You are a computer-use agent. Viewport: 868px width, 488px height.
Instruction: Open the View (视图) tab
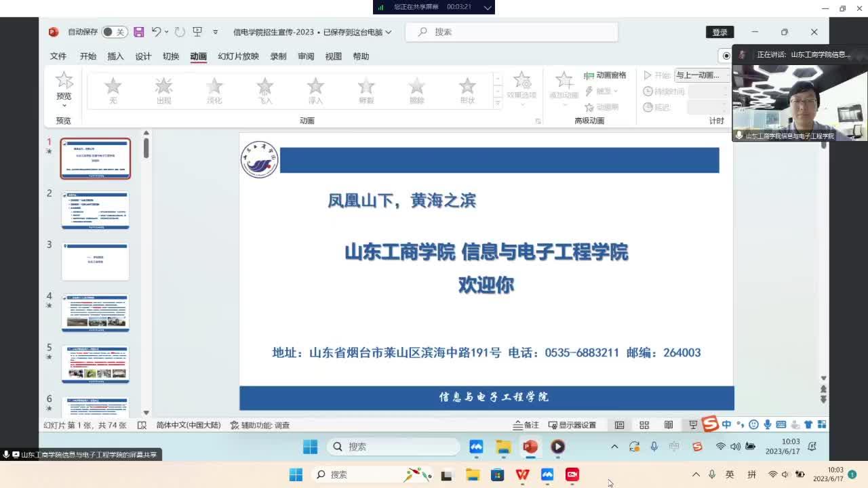point(334,56)
